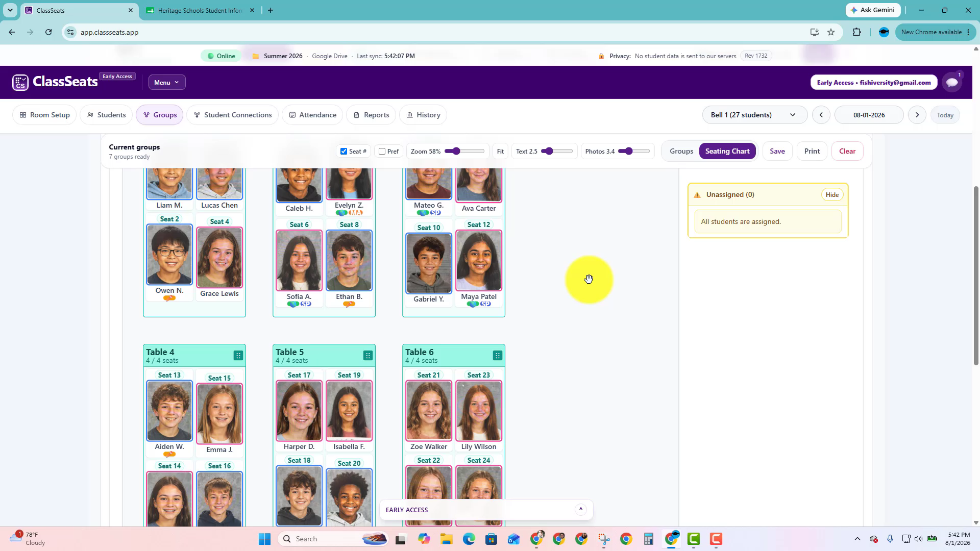
Task: Click the ClassSeats logo icon
Action: (20, 82)
